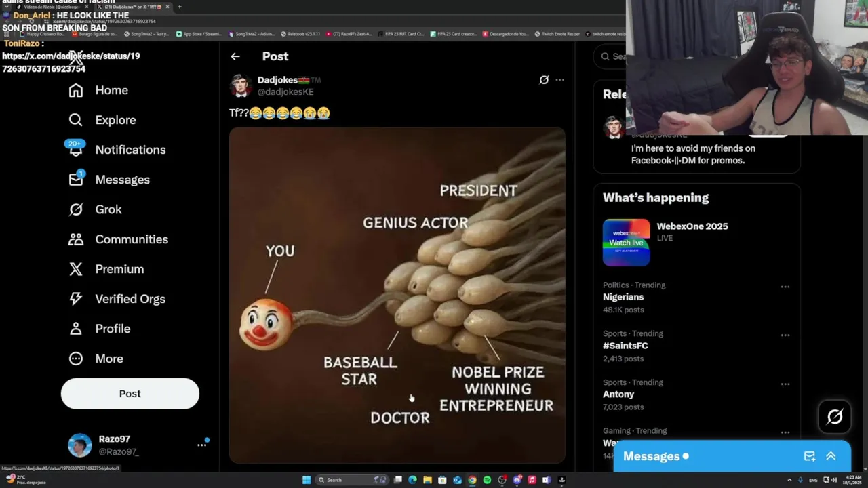Screen dimensions: 868x488
Task: Open Spotify from the taskbar
Action: [487, 480]
